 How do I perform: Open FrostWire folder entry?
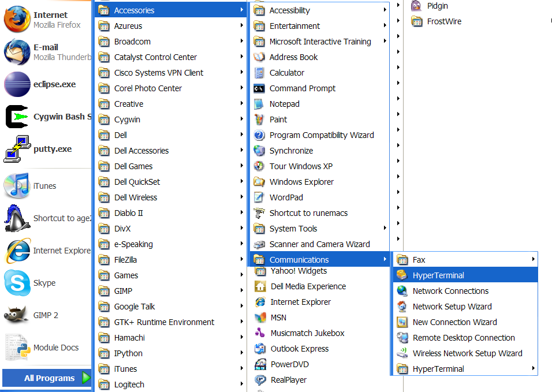click(x=437, y=21)
